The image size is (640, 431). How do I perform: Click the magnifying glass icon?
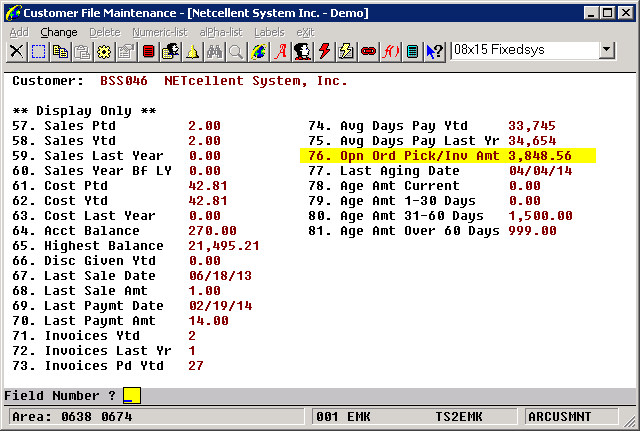pos(237,52)
